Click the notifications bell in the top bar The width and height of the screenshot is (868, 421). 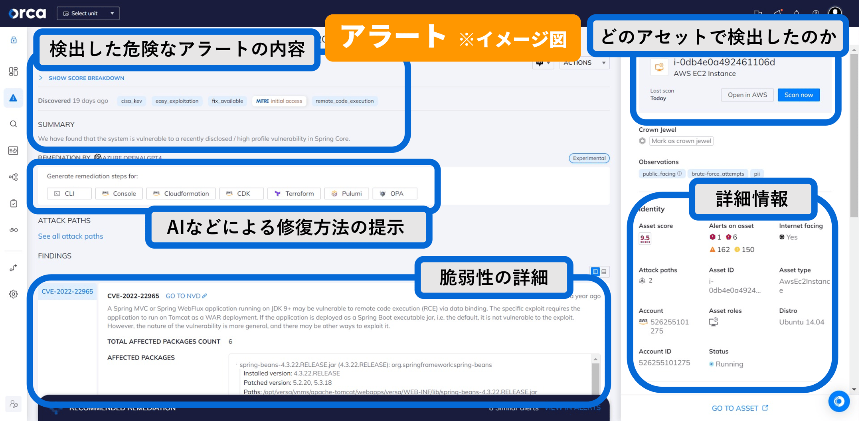point(797,13)
